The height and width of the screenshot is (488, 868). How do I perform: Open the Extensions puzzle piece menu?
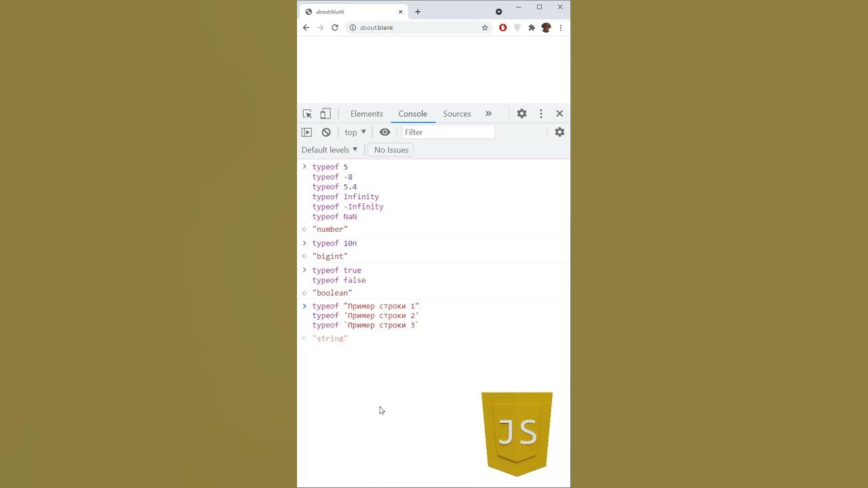(x=532, y=28)
